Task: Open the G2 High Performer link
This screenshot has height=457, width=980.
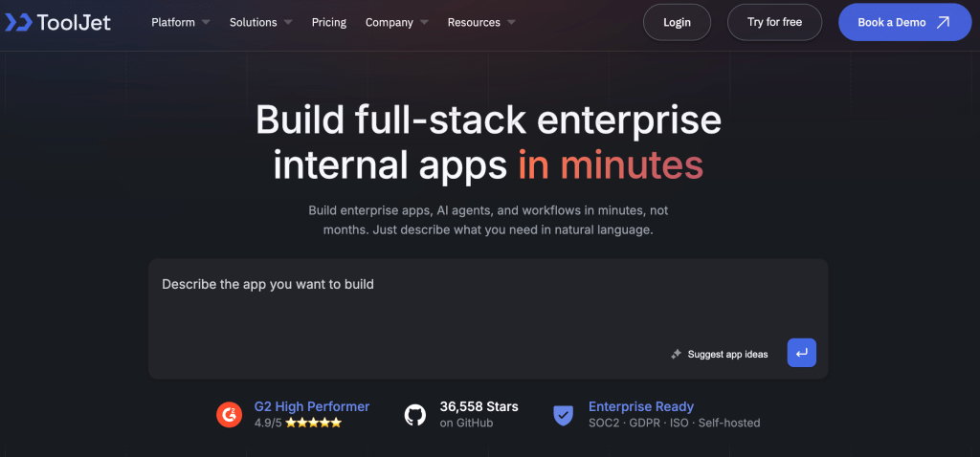Action: (x=311, y=406)
